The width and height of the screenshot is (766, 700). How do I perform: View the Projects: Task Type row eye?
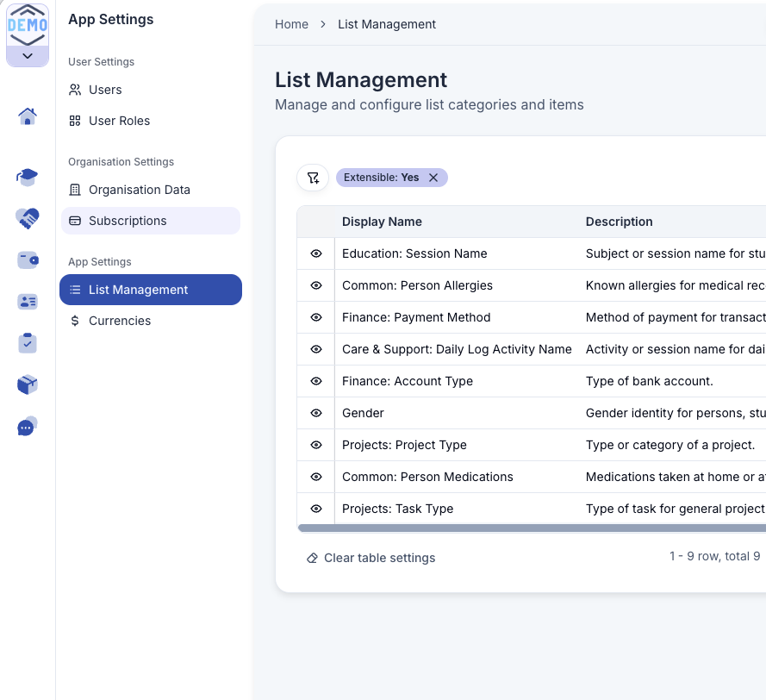coord(316,509)
